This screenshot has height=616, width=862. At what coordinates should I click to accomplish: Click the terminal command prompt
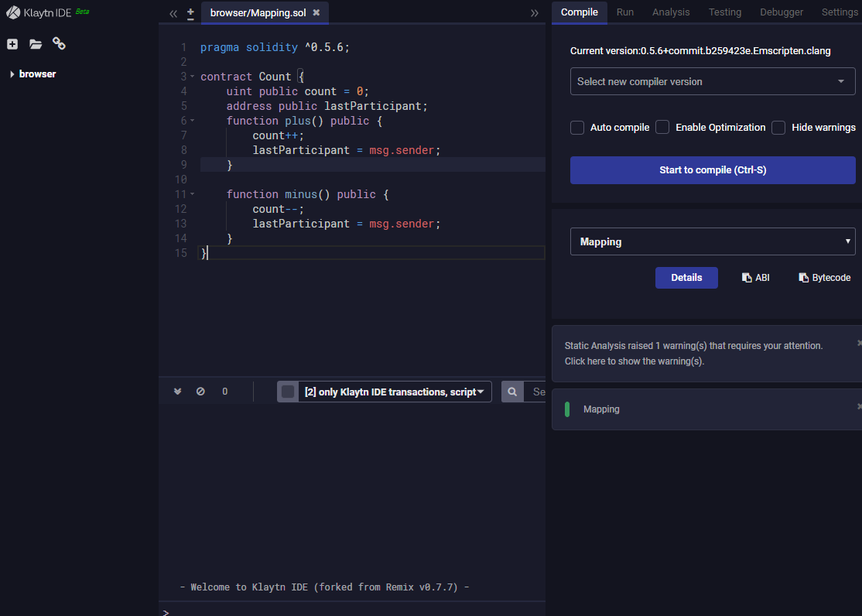point(166,612)
